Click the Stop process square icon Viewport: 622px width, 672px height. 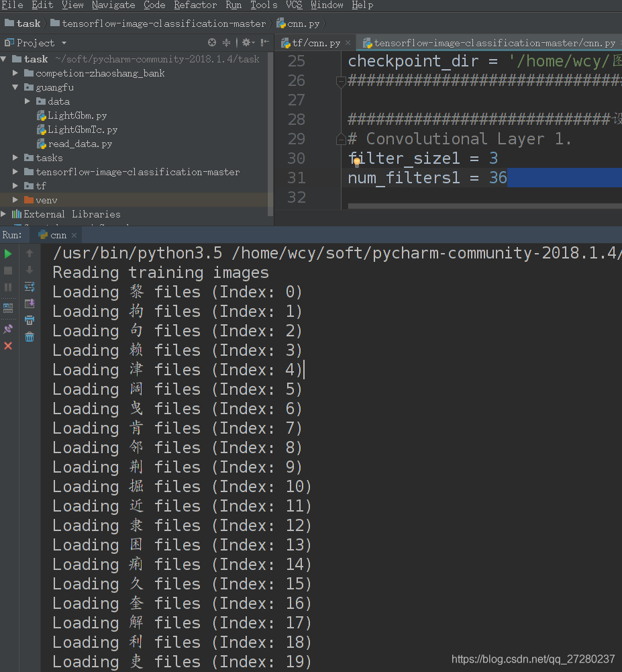7,271
